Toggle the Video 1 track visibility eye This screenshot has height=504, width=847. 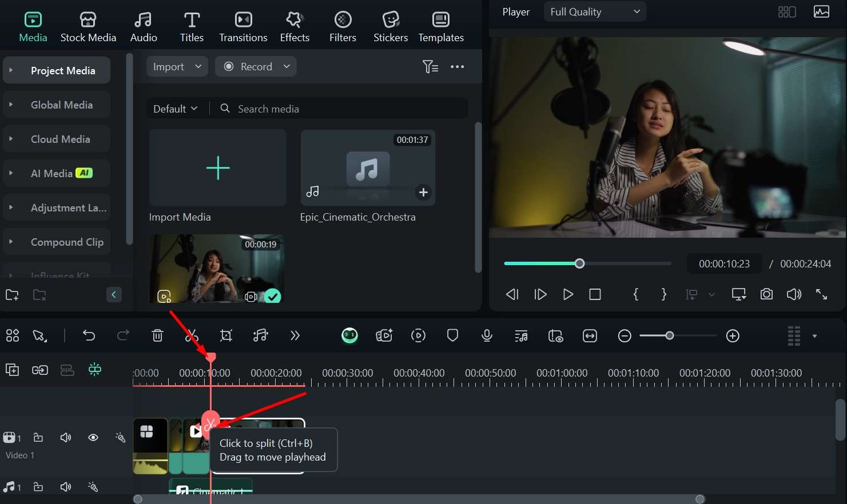(93, 438)
